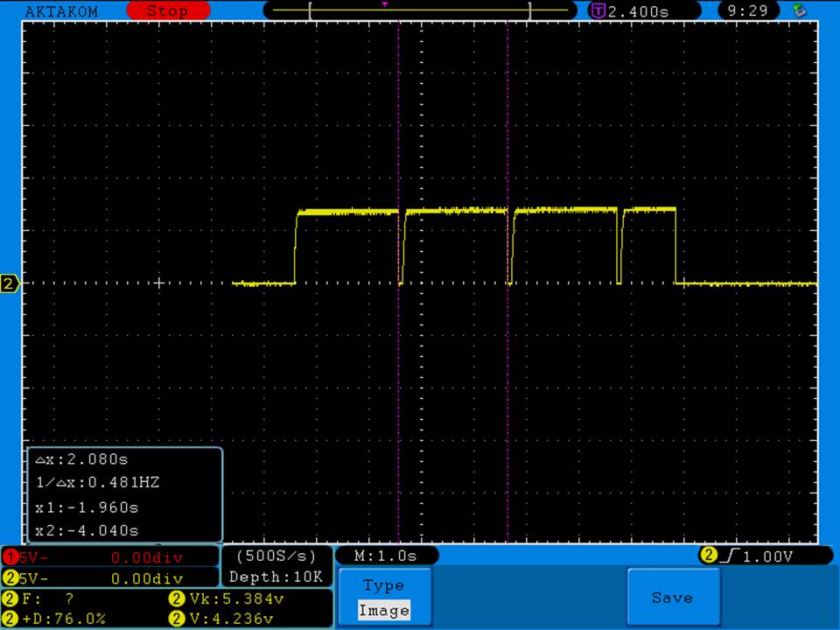Click the USB connection icon in top bar
This screenshot has height=630, width=840.
point(798,10)
